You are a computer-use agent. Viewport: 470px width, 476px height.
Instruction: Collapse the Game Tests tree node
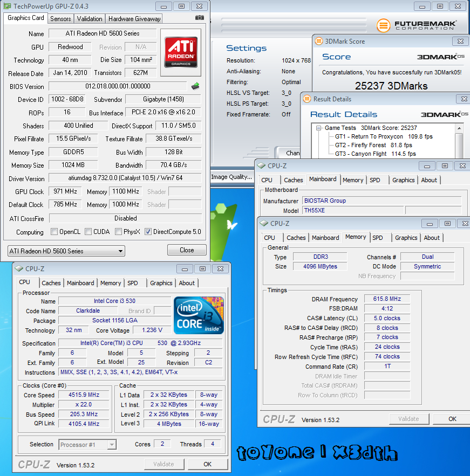(x=318, y=128)
